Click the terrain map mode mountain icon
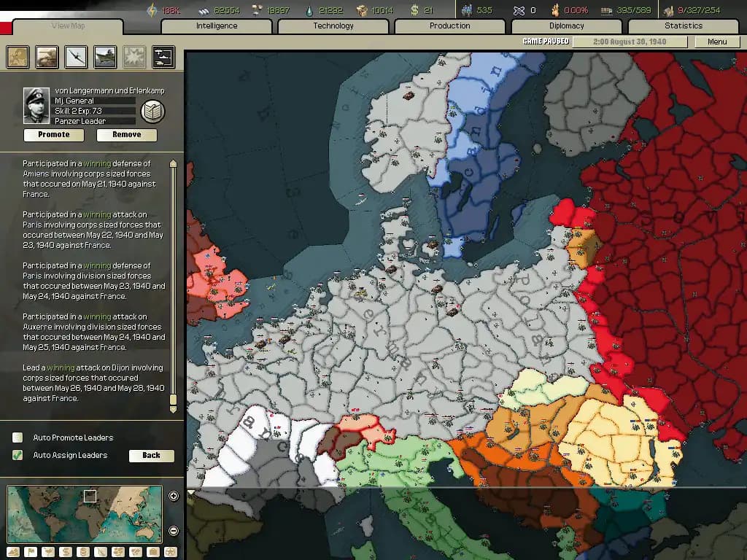This screenshot has width=747, height=560. coord(12,552)
